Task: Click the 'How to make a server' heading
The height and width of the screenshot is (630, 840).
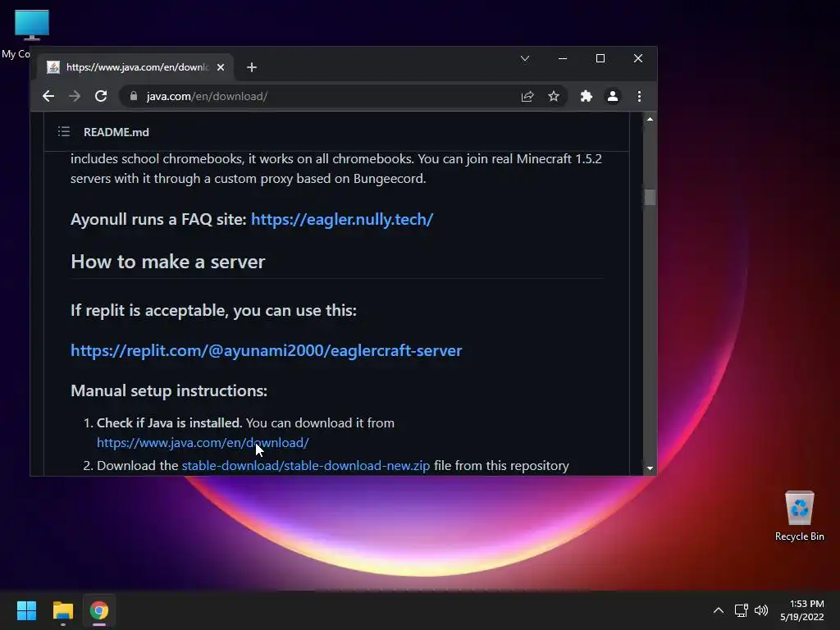Action: click(167, 262)
